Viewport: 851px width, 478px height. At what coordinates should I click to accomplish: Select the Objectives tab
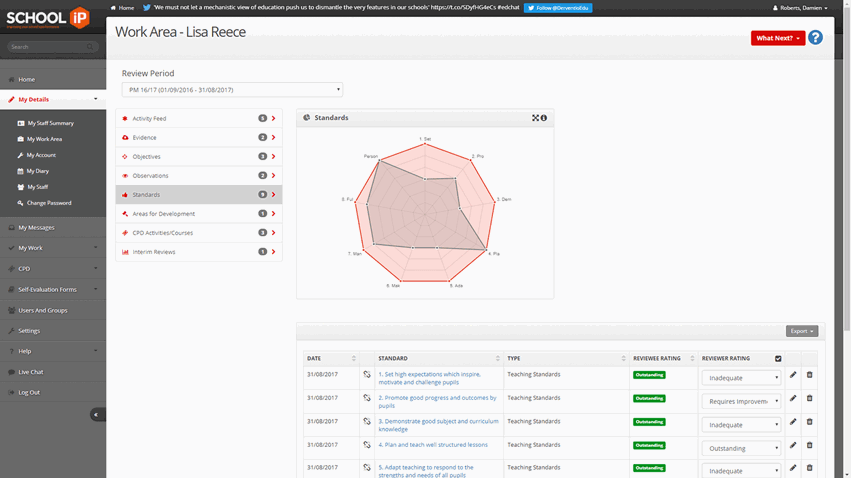199,156
